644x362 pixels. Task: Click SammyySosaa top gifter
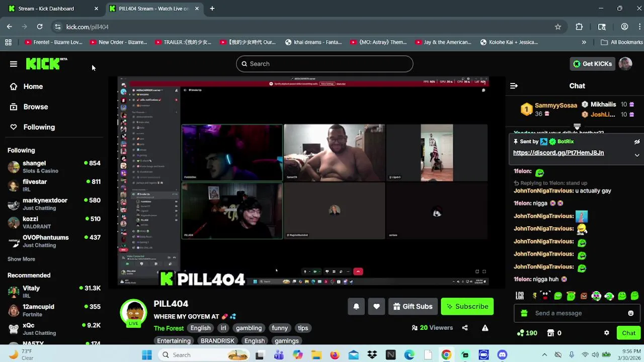tap(556, 106)
